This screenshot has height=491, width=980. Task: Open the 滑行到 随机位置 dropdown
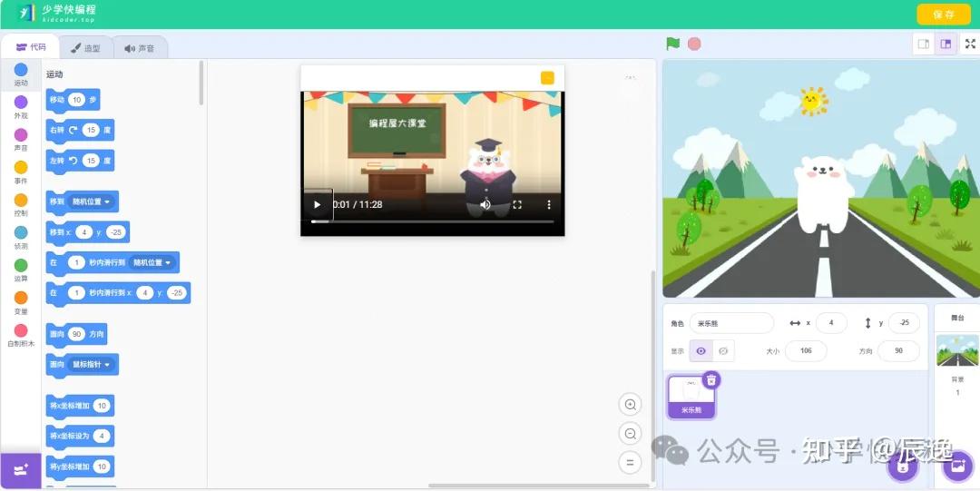[152, 262]
